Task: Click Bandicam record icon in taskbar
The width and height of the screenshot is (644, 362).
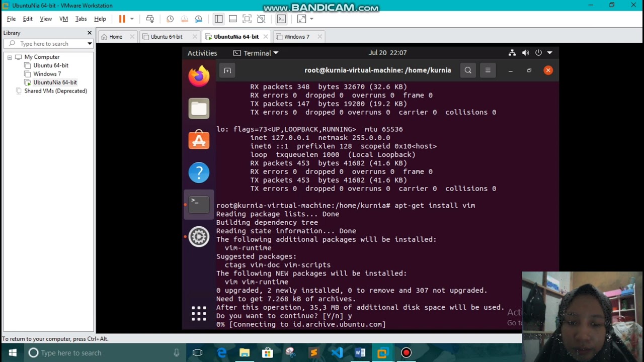Action: 406,353
